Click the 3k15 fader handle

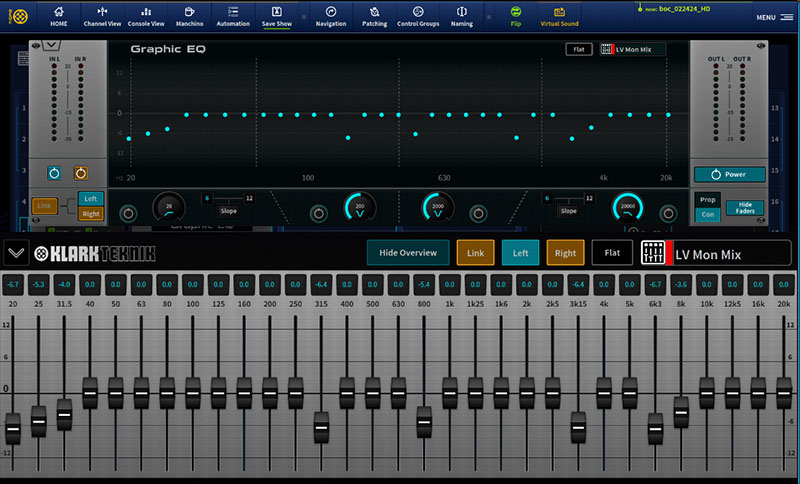[578, 427]
